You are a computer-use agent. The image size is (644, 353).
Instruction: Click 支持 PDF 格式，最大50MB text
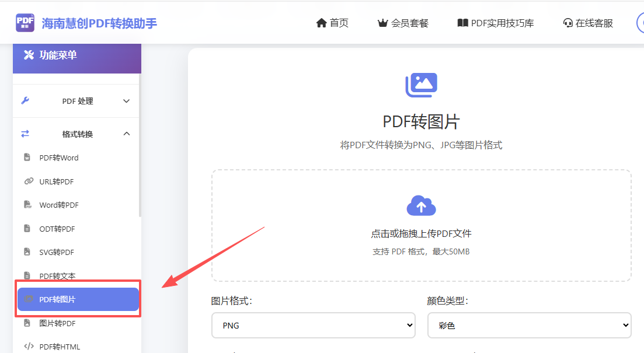(x=421, y=251)
